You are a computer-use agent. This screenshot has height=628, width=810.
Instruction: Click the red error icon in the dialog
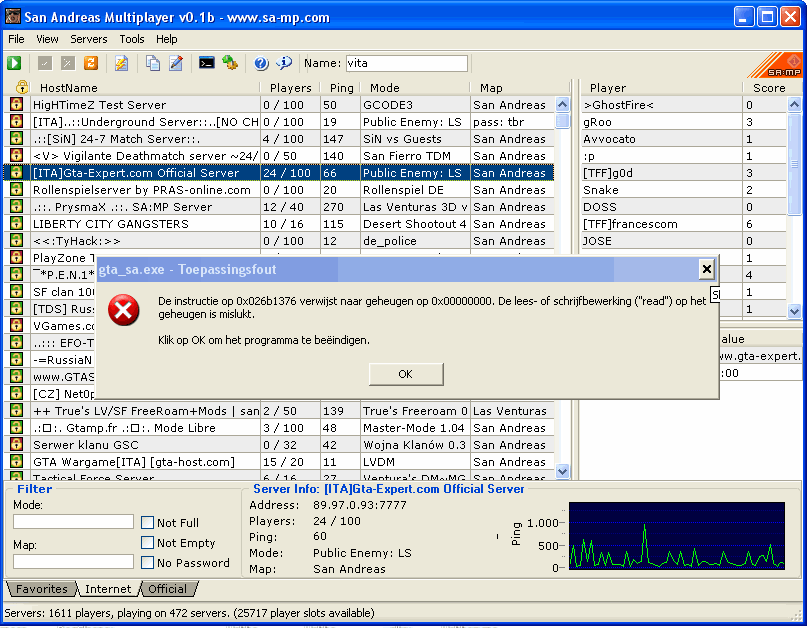point(123,310)
